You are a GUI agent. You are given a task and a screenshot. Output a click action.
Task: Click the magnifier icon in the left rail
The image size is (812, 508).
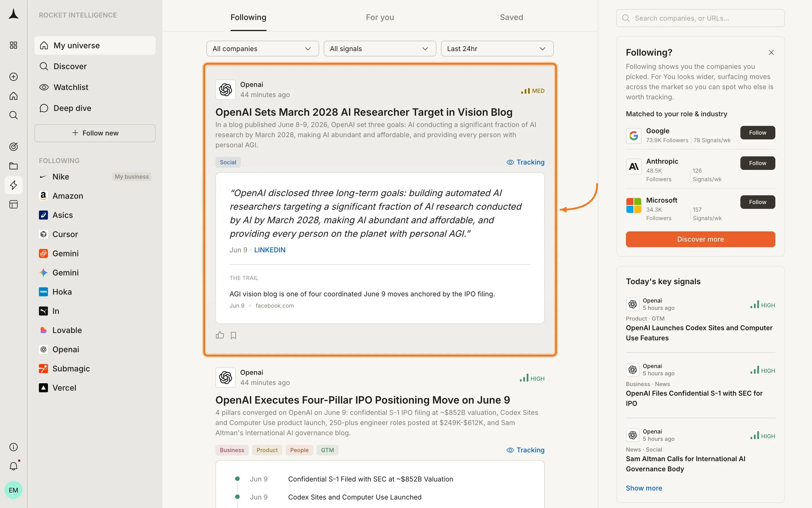pos(14,115)
